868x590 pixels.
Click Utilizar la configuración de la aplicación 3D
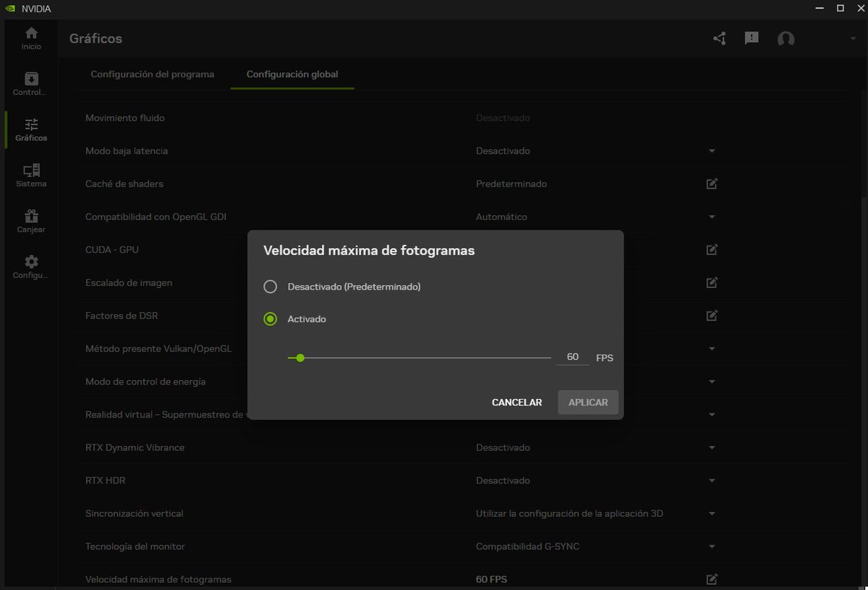pos(569,514)
